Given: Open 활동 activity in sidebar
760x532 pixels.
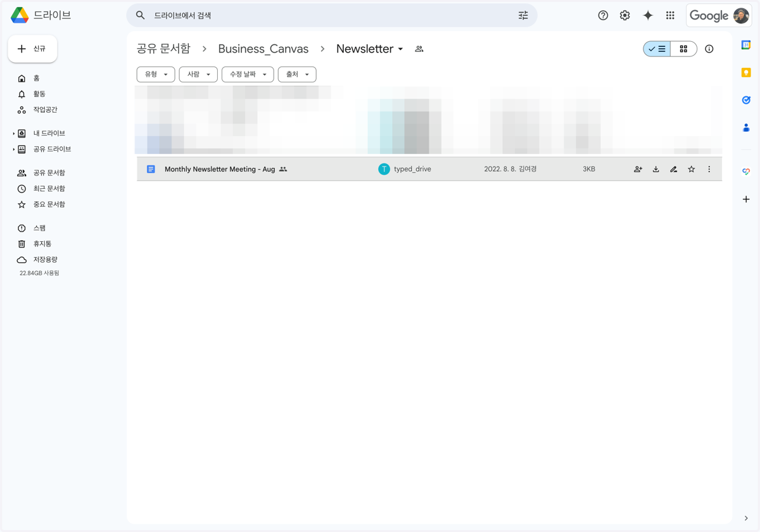Looking at the screenshot, I should 39,94.
